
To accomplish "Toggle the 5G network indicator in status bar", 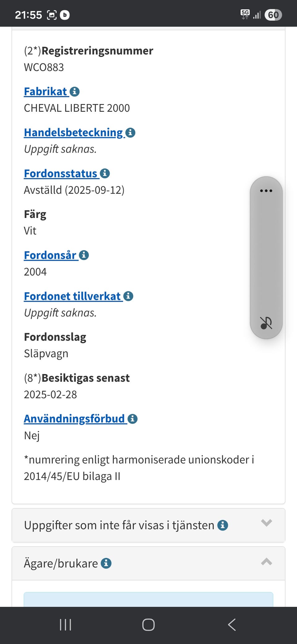I will (x=245, y=14).
